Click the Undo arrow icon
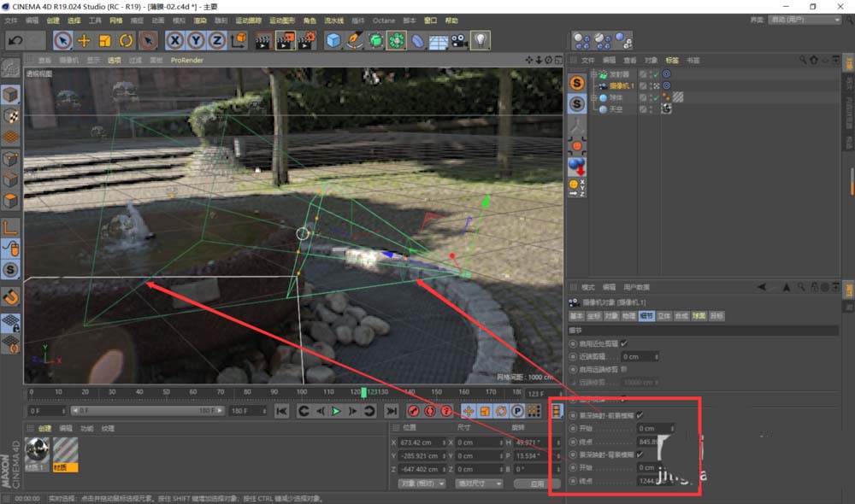Image resolution: width=855 pixels, height=504 pixels. pos(15,40)
